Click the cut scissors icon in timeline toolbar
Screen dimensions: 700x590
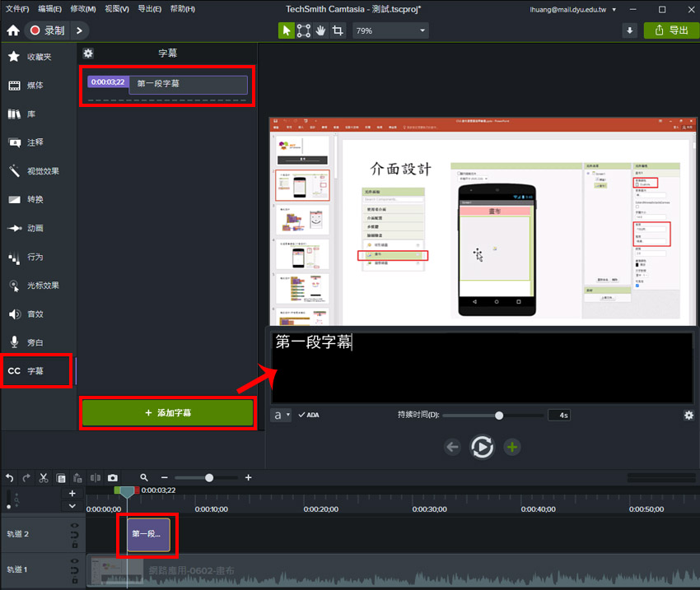click(x=44, y=478)
